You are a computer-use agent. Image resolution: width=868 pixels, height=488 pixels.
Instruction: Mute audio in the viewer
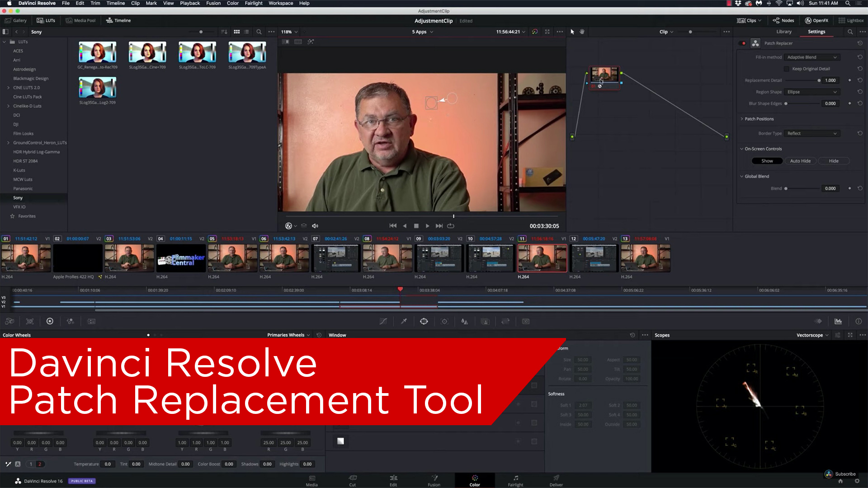pos(315,225)
